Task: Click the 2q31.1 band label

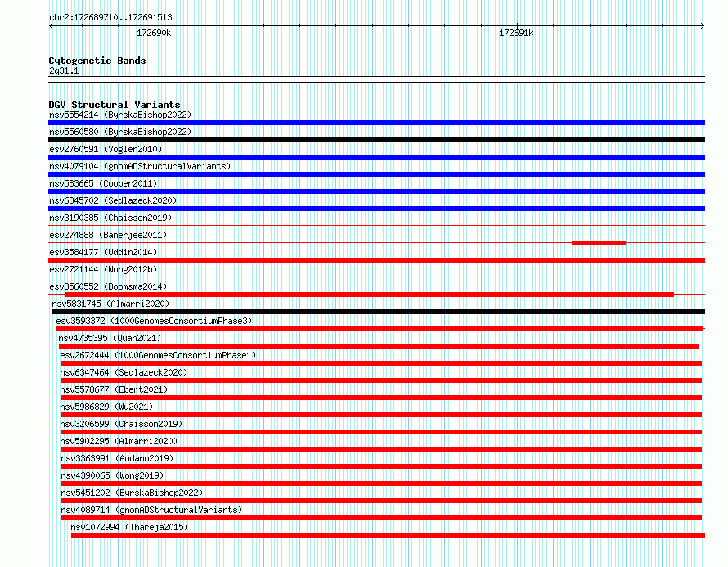Action: pos(64,71)
